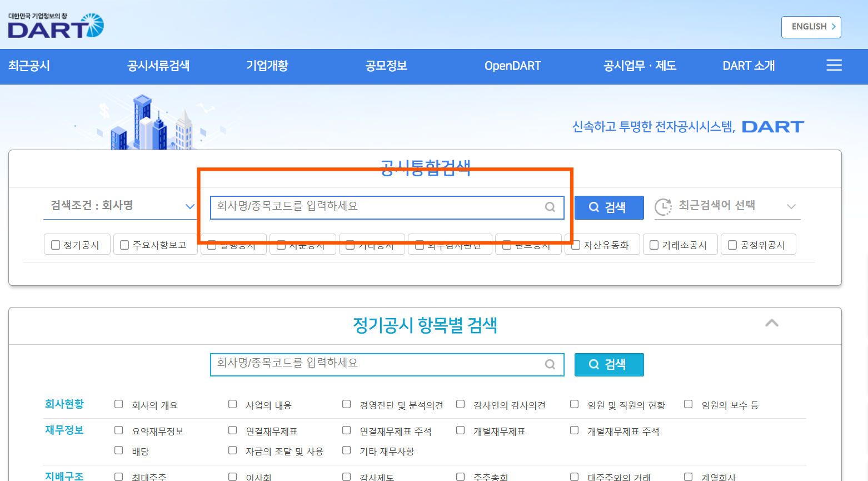The width and height of the screenshot is (868, 481).
Task: Open the hamburger full-menu icon
Action: coord(834,66)
